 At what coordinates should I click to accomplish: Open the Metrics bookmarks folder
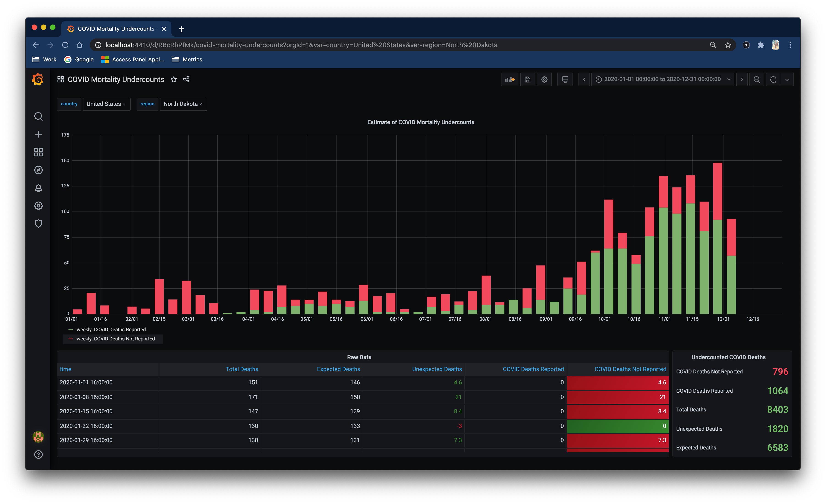[187, 59]
